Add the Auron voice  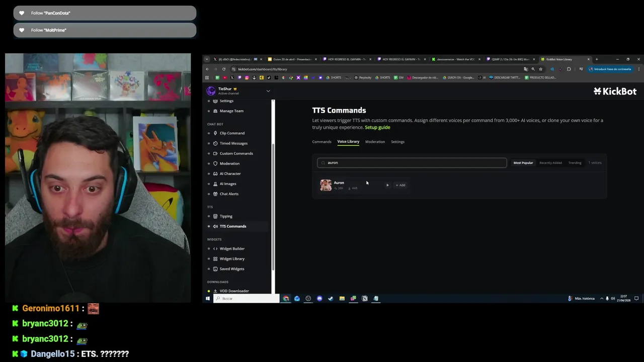coord(400,185)
